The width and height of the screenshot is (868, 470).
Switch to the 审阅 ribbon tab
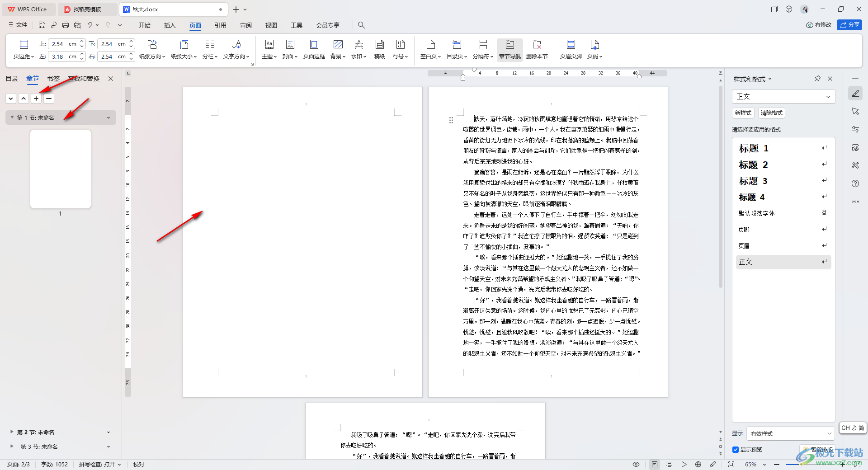coord(246,25)
